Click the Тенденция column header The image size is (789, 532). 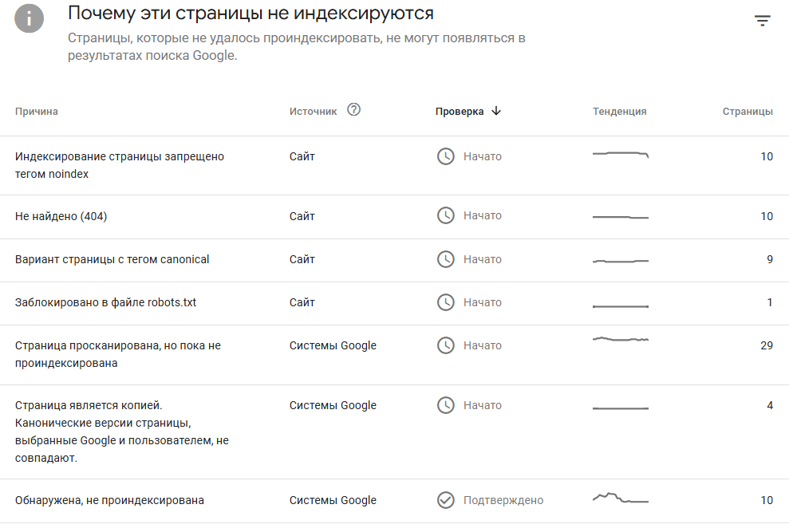[619, 111]
